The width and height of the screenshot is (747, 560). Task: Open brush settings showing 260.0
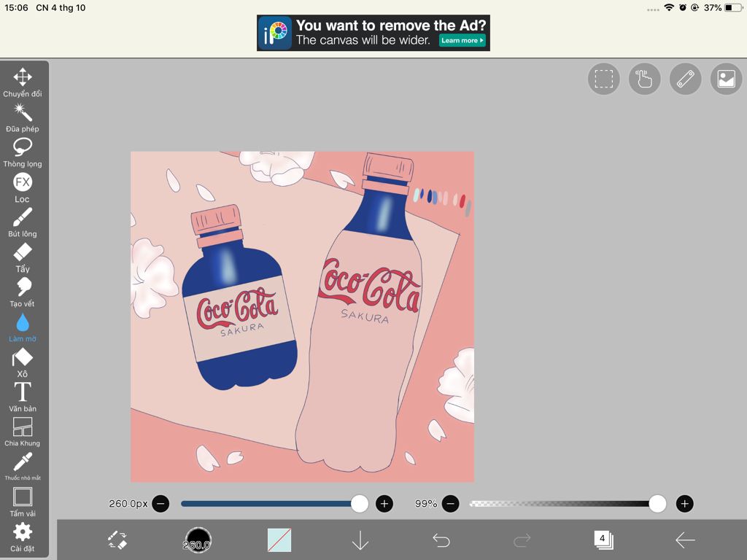[x=198, y=540]
